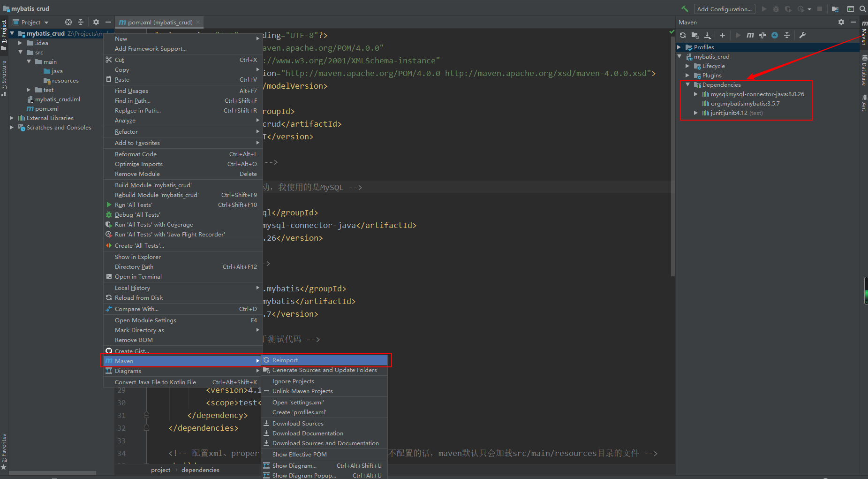Click the Add Maven Projects plus icon
The height and width of the screenshot is (479, 868).
pos(723,35)
